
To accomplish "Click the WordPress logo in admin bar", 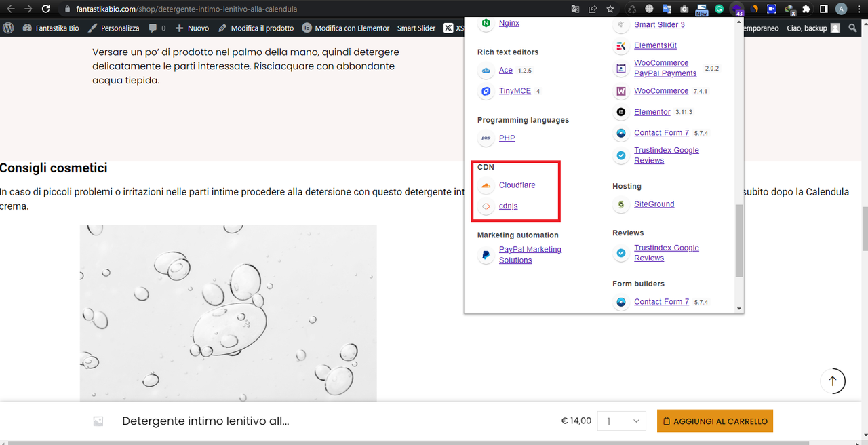I will [x=9, y=28].
